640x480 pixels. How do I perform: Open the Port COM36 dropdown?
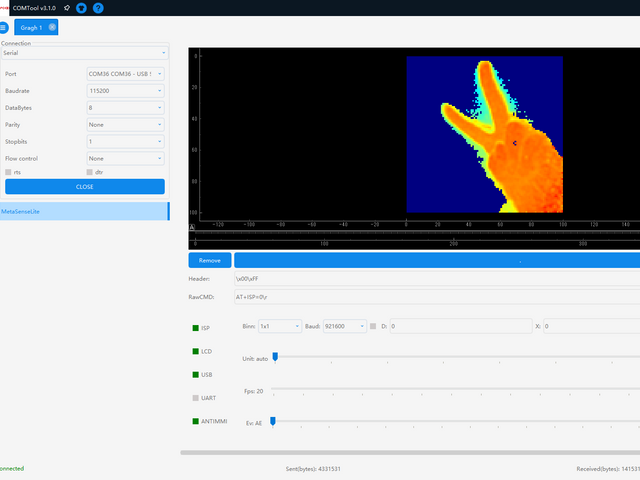point(125,74)
